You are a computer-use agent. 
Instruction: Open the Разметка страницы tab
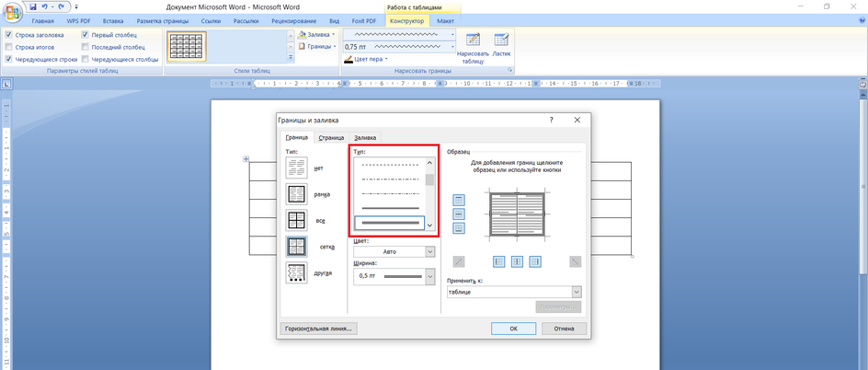(162, 21)
